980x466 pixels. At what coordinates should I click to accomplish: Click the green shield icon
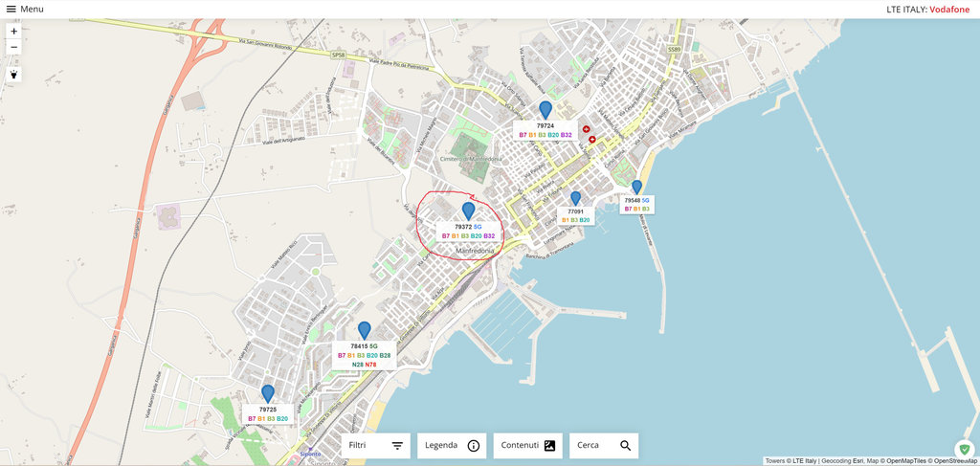965,449
